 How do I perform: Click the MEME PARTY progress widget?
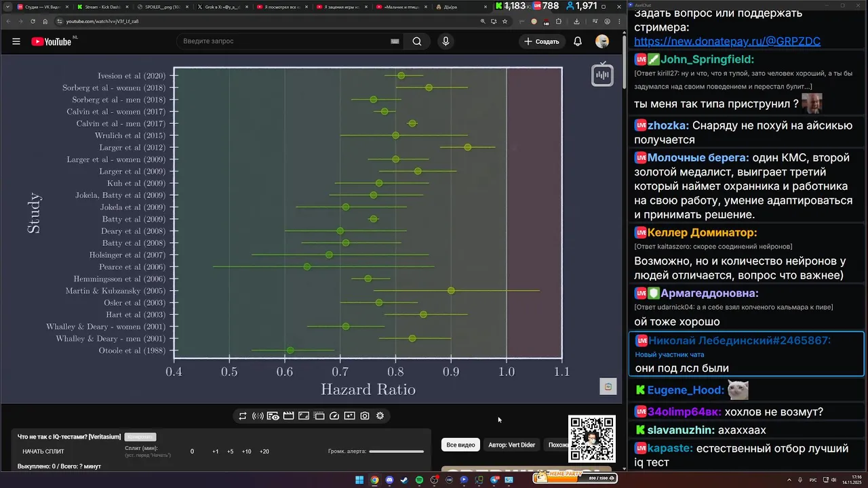click(575, 478)
